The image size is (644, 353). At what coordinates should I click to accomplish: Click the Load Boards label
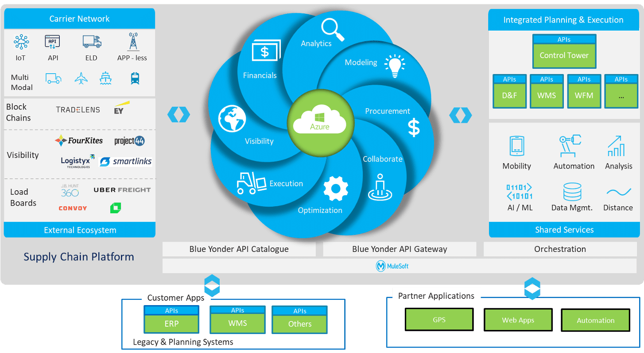[x=23, y=197]
